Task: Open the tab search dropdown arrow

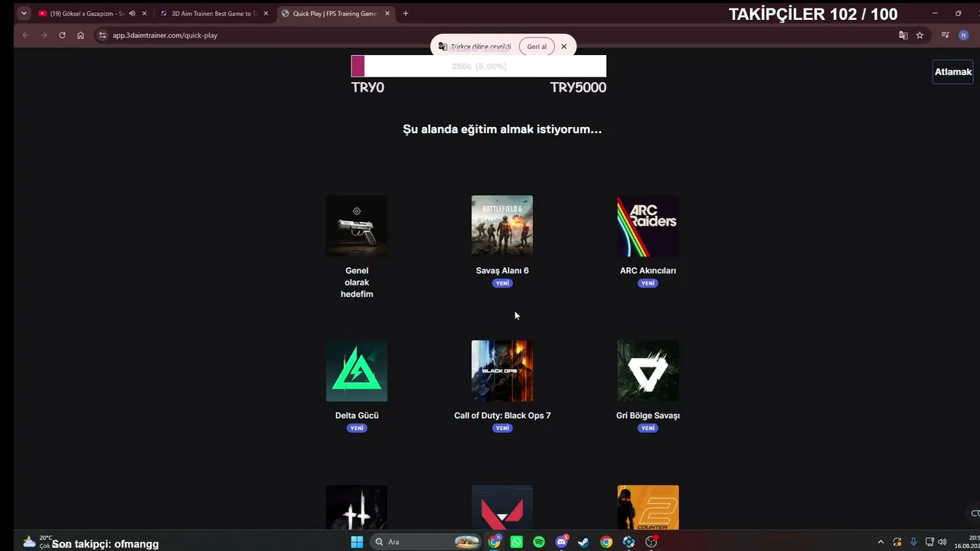Action: [x=24, y=13]
